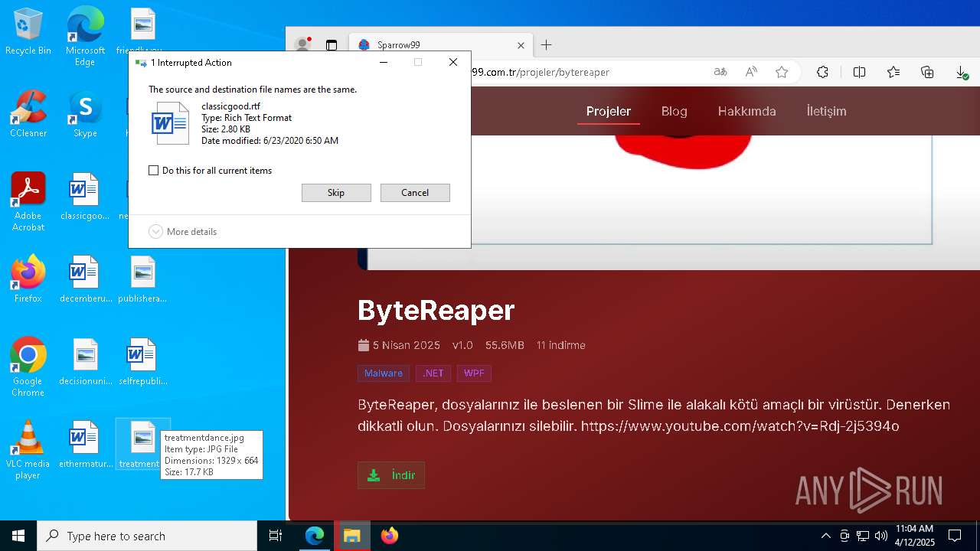Image resolution: width=980 pixels, height=551 pixels.
Task: Open the Firefox desktop shortcut
Action: pos(28,279)
